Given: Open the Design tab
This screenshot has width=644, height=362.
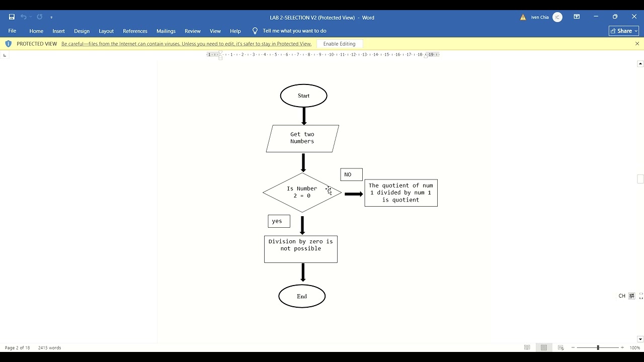Looking at the screenshot, I should pos(82,31).
